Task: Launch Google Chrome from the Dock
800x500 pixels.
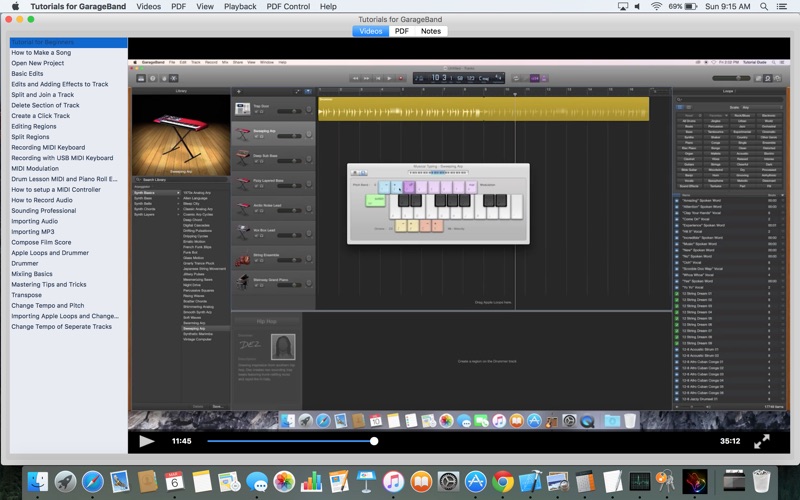Action: [x=503, y=481]
